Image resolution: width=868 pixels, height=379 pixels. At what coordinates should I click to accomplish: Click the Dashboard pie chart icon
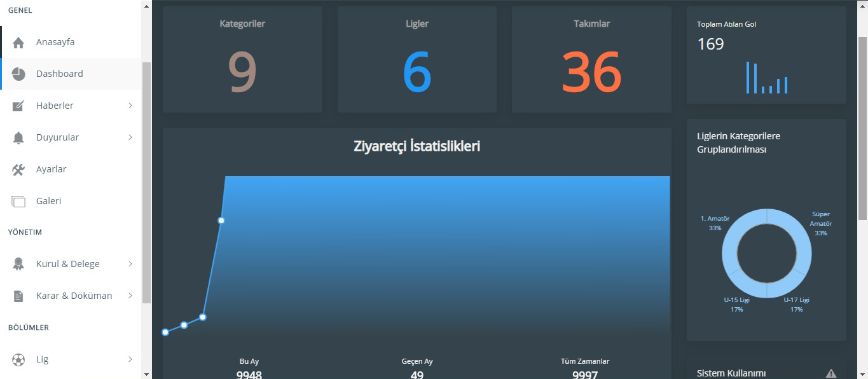click(x=18, y=74)
